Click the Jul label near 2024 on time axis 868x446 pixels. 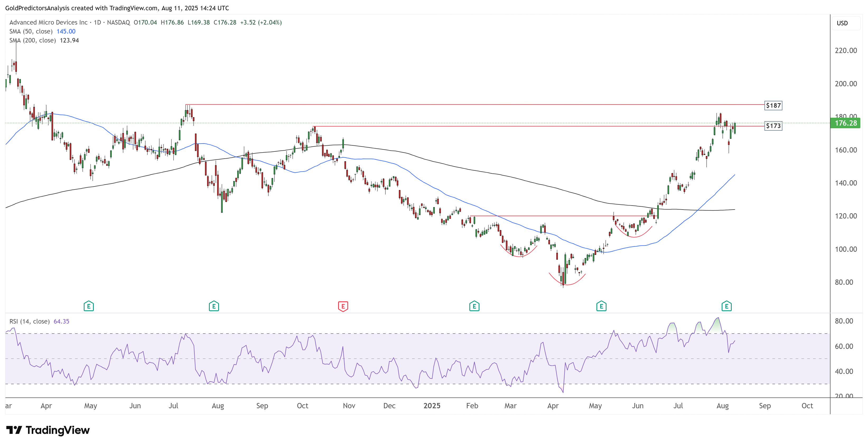(x=174, y=406)
